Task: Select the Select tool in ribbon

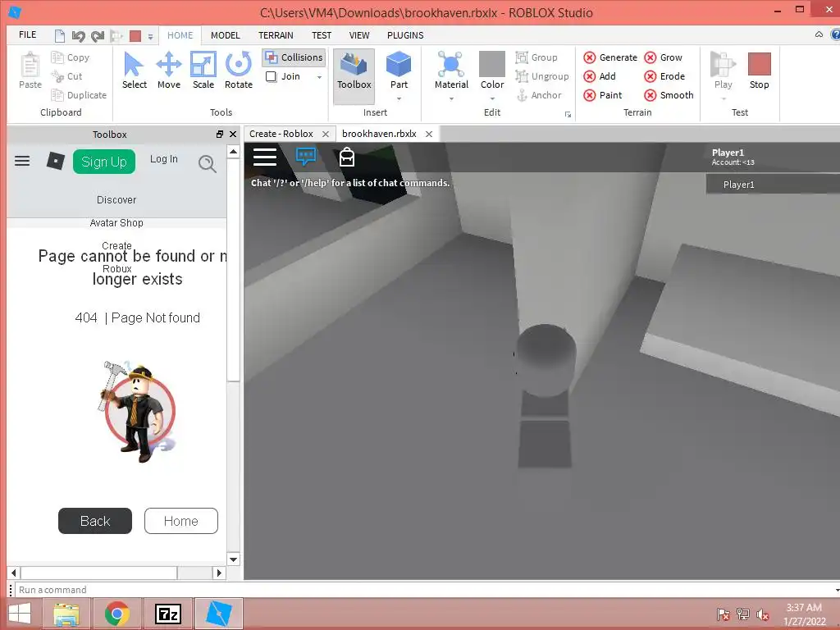Action: coord(134,71)
